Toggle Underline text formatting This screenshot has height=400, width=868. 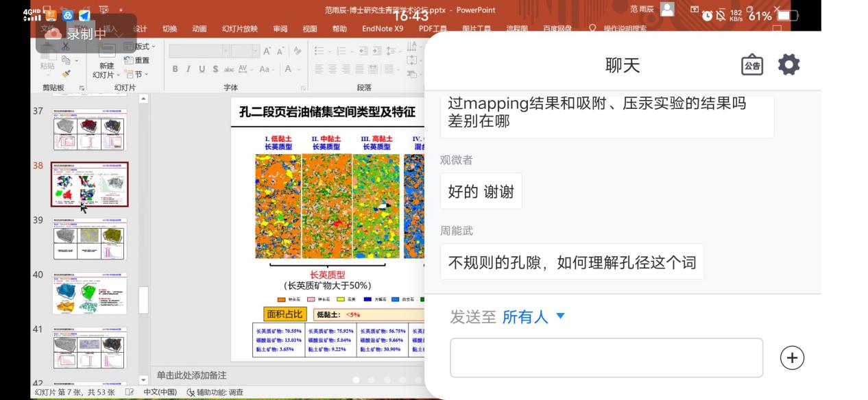[202, 69]
